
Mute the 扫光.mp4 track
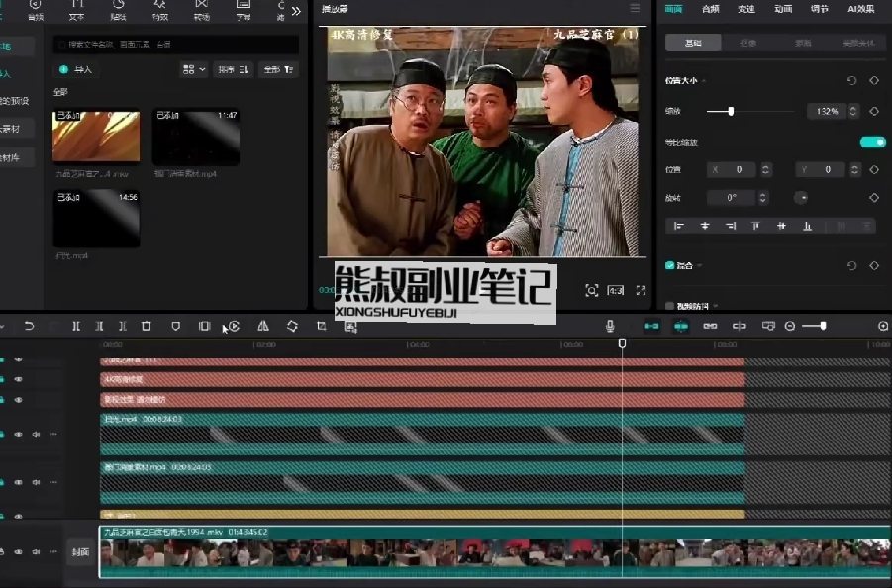point(36,434)
